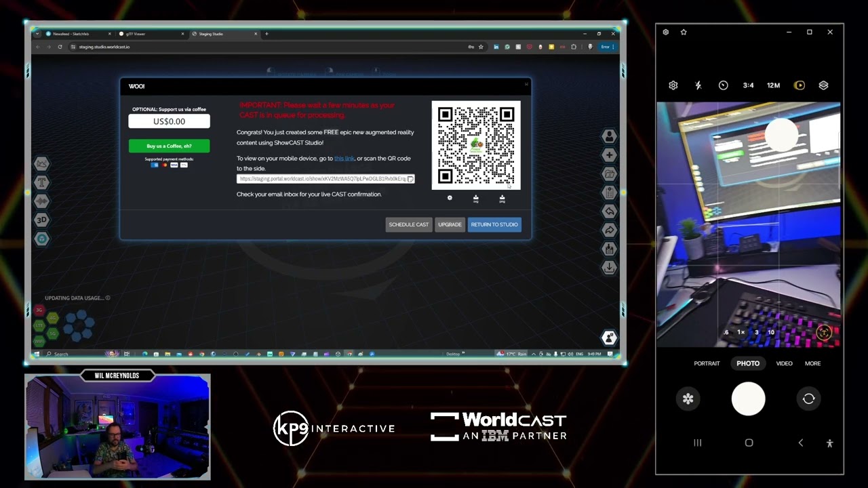Toggle motion photo in the camera app
868x488 pixels.
[x=800, y=85]
